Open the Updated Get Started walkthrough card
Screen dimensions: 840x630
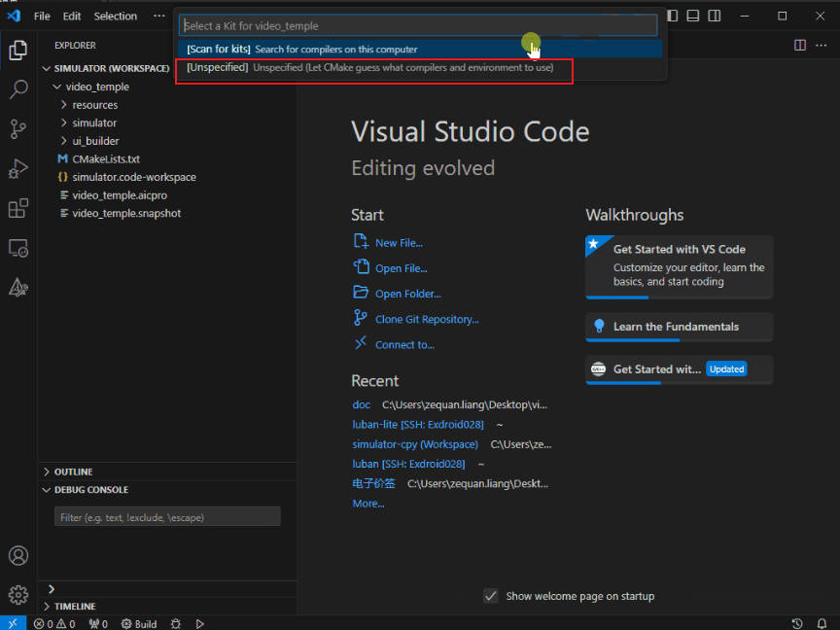point(679,369)
